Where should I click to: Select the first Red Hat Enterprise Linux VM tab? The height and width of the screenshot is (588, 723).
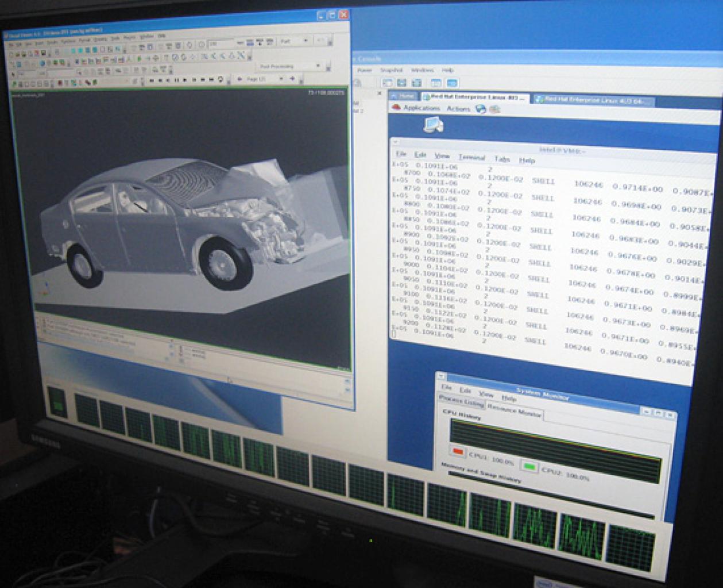pyautogui.click(x=475, y=98)
